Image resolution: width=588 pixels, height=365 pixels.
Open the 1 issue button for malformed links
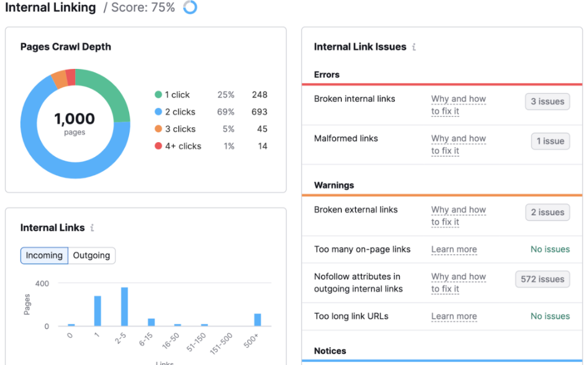click(x=551, y=142)
